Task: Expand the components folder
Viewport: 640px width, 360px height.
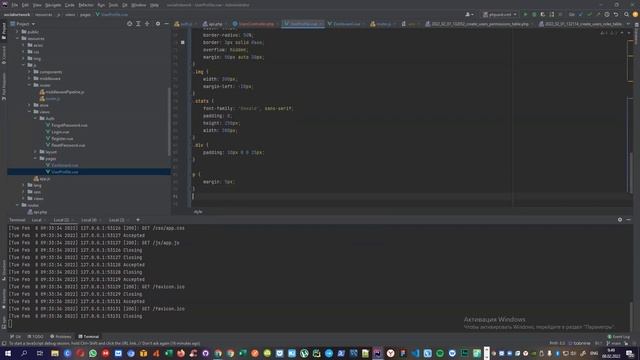Action: coord(30,72)
